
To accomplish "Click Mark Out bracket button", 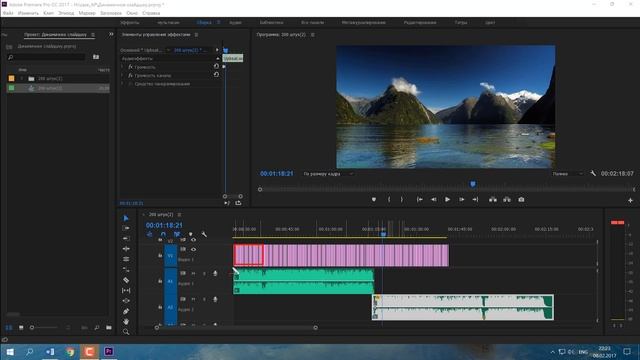I will coord(402,200).
